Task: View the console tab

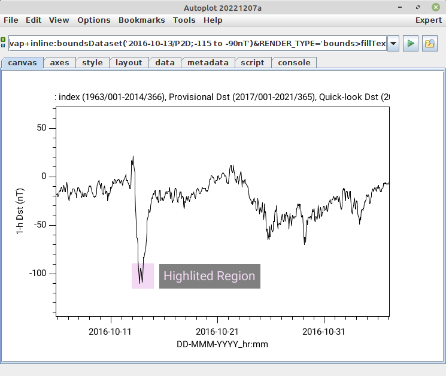Action: 294,63
